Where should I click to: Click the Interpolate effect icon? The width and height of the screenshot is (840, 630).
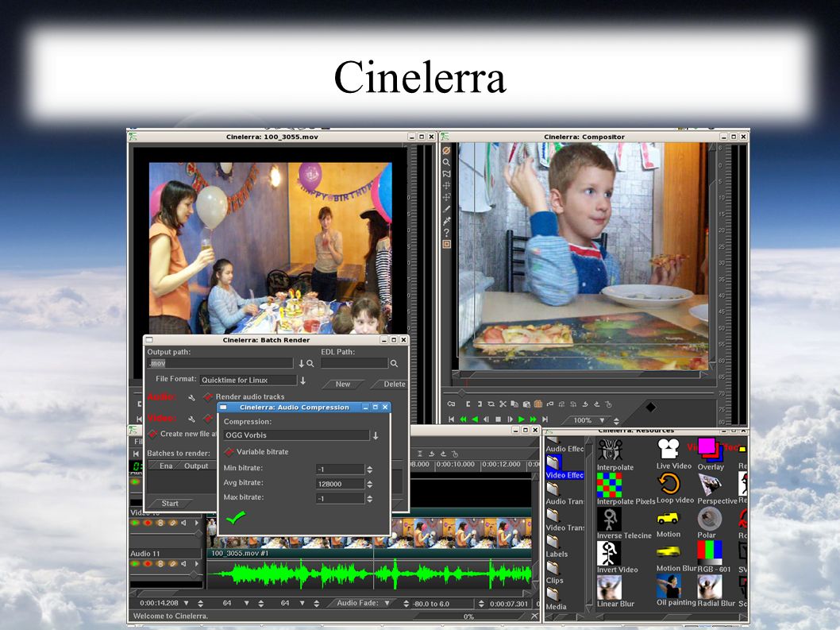(611, 450)
